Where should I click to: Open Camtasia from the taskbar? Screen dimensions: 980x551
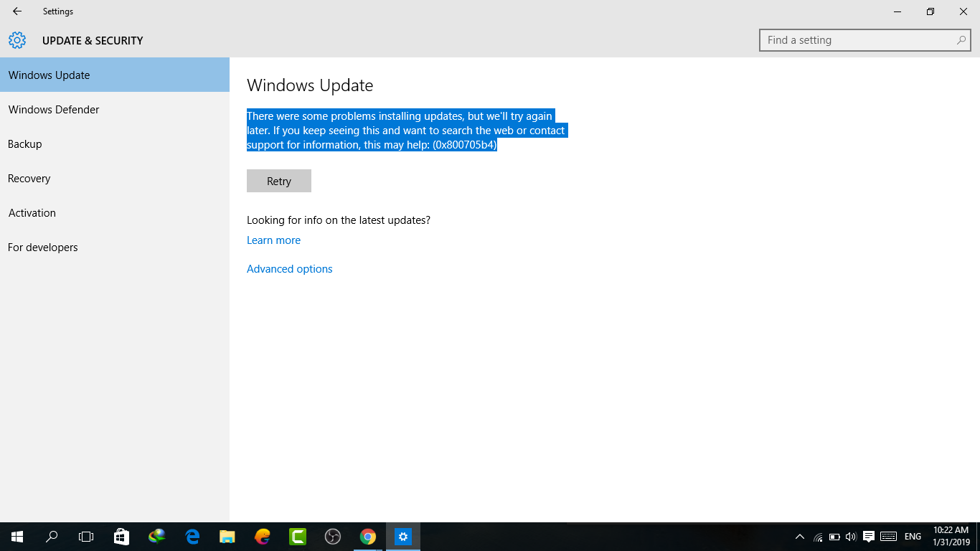point(298,537)
